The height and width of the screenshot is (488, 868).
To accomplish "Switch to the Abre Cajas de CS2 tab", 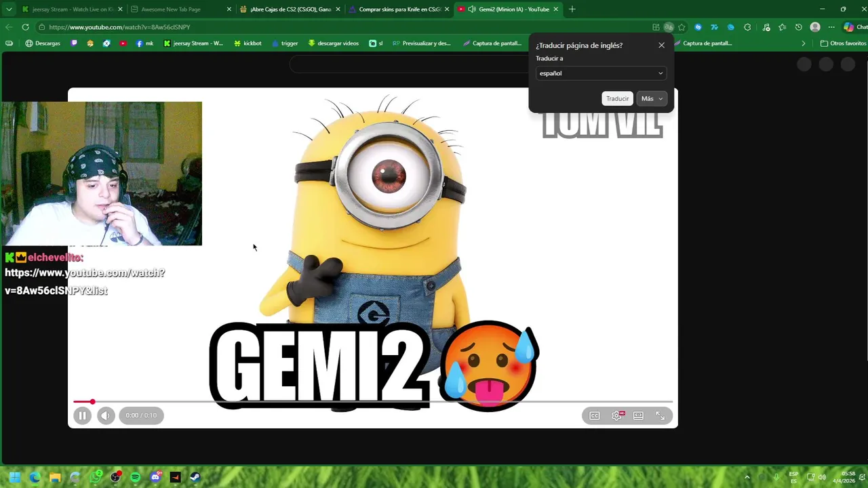I will point(290,9).
